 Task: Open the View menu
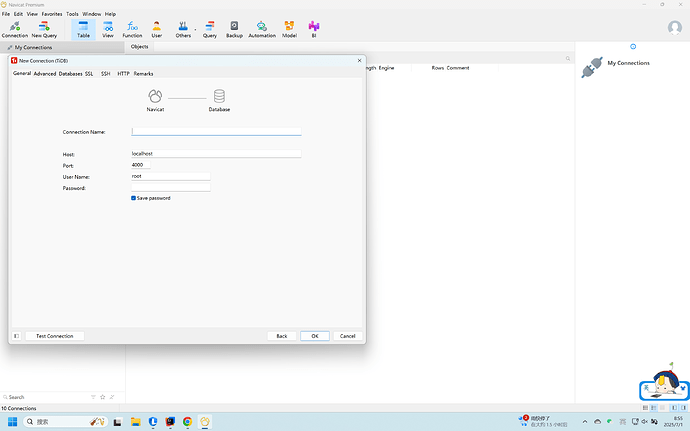(x=32, y=14)
